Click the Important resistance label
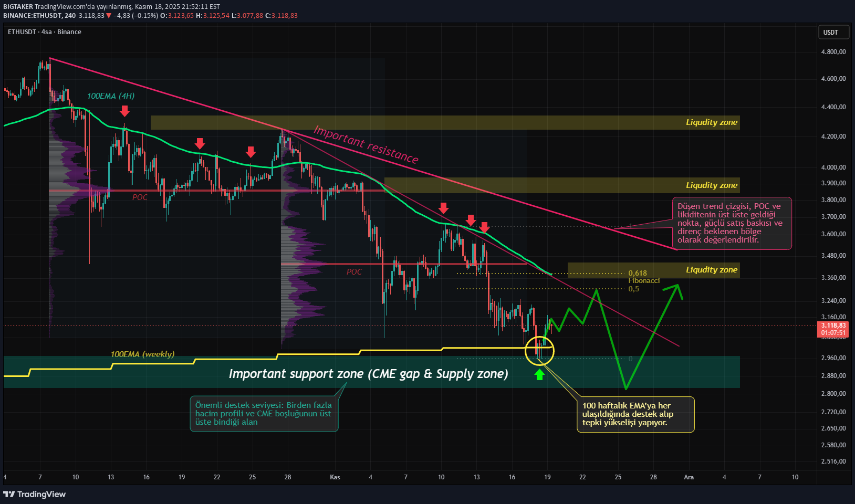 click(366, 144)
